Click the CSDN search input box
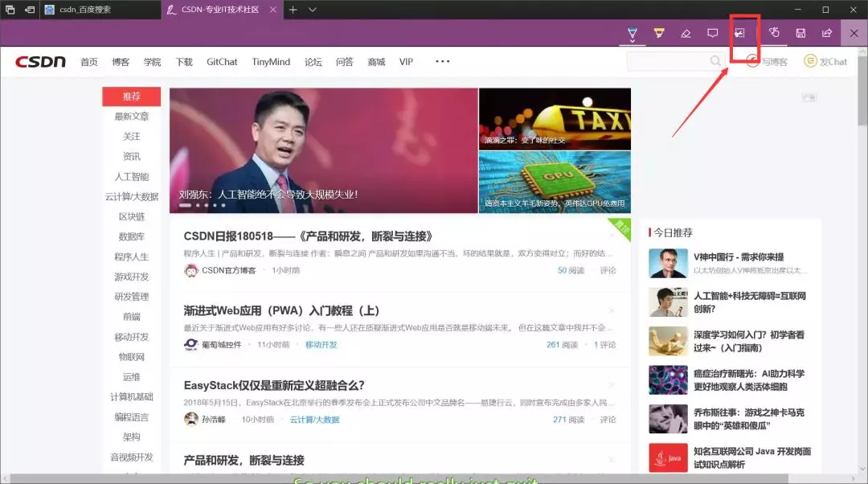The image size is (868, 484). pyautogui.click(x=667, y=61)
